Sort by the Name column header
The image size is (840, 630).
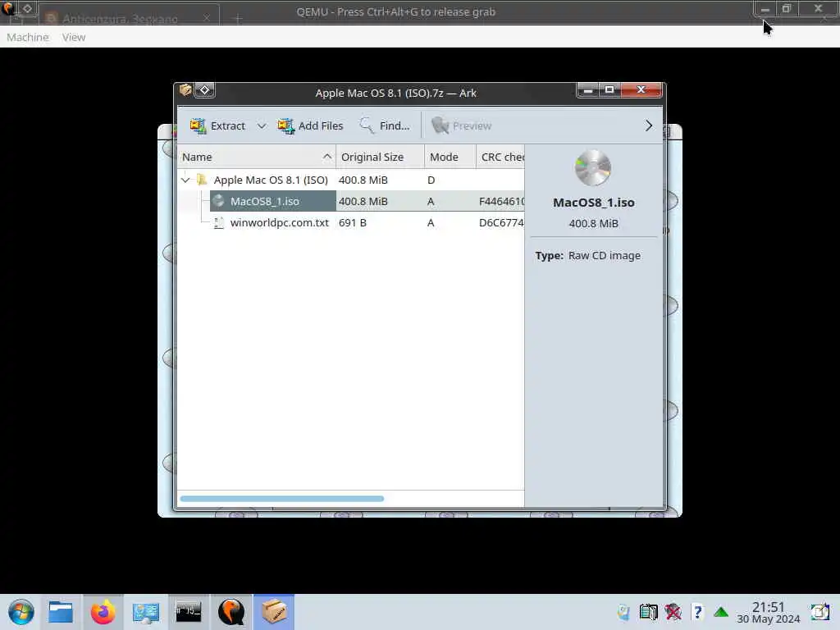(257, 157)
